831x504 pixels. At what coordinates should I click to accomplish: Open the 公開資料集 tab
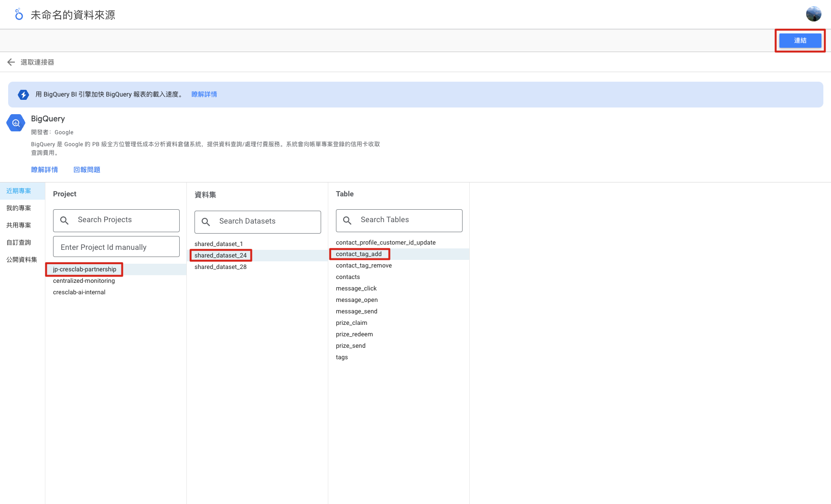[22, 260]
